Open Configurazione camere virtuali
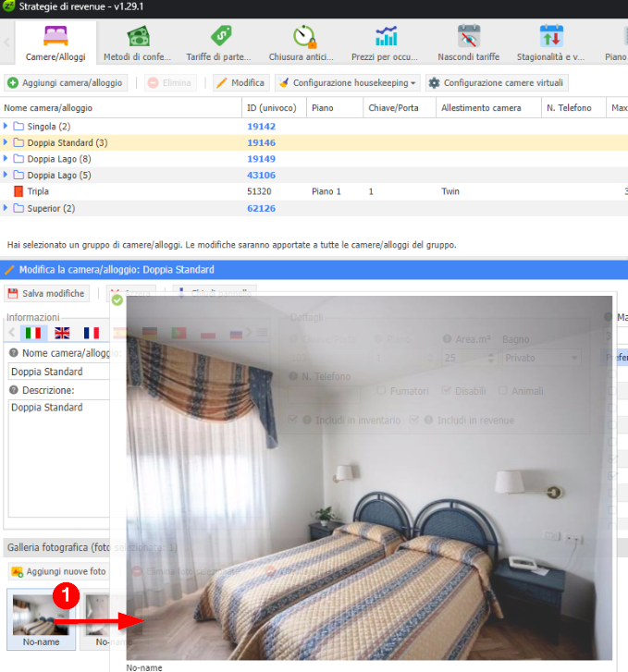628x672 pixels. click(x=498, y=82)
